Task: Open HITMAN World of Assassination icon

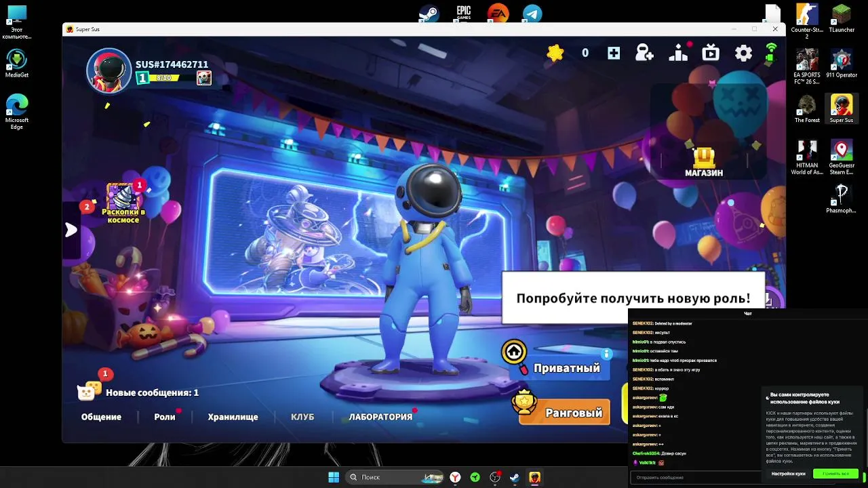Action: [807, 157]
